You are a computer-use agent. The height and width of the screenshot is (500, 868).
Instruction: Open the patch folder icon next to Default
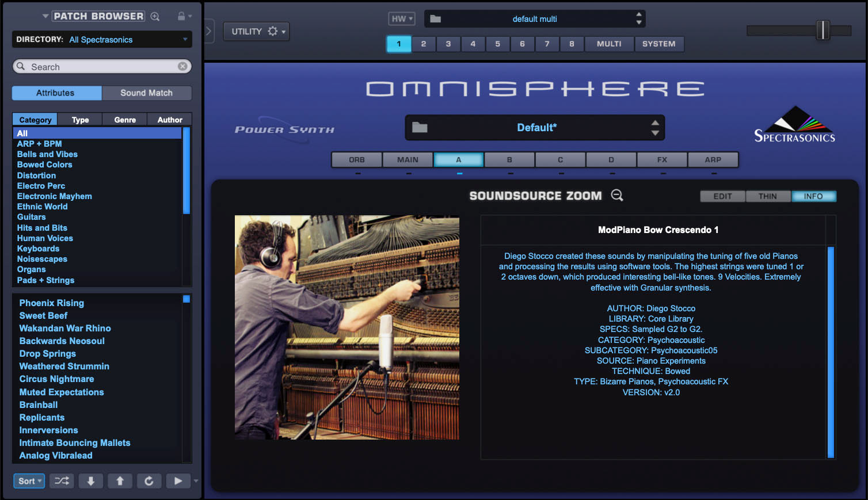(420, 127)
